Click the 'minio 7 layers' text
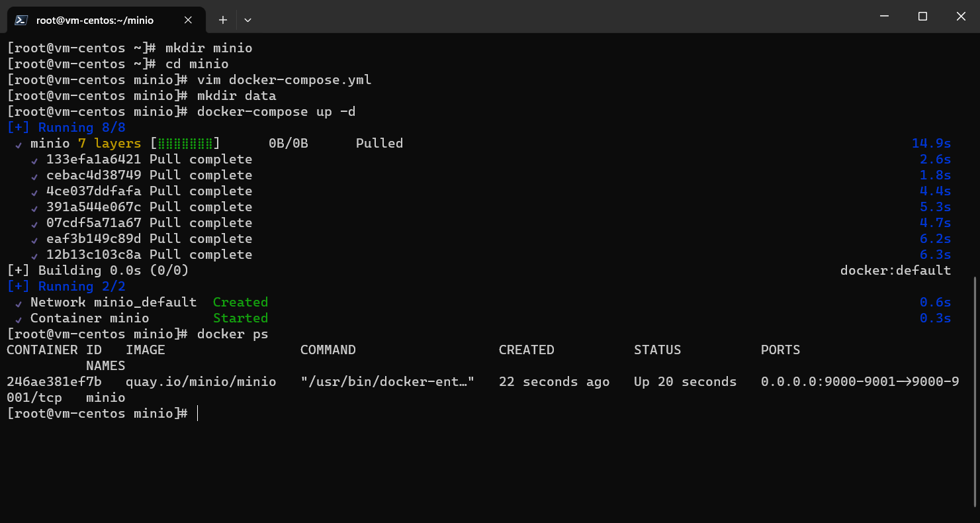This screenshot has height=523, width=980. (86, 144)
